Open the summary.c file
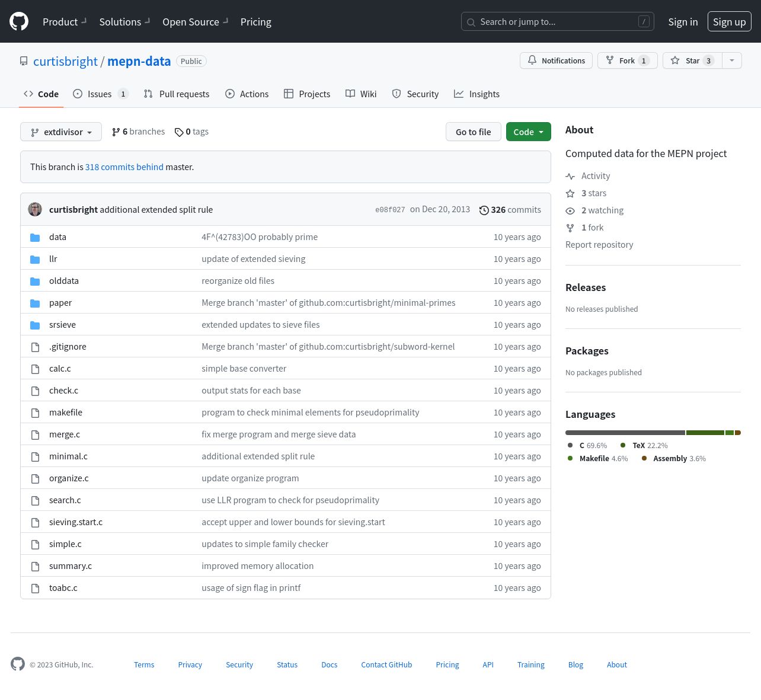 [71, 566]
